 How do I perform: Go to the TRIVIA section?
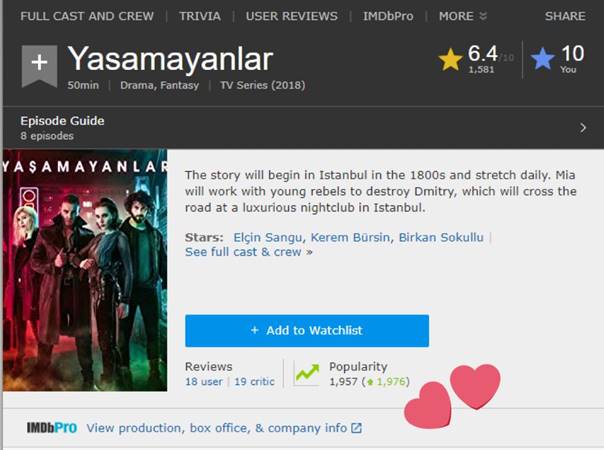[x=200, y=16]
